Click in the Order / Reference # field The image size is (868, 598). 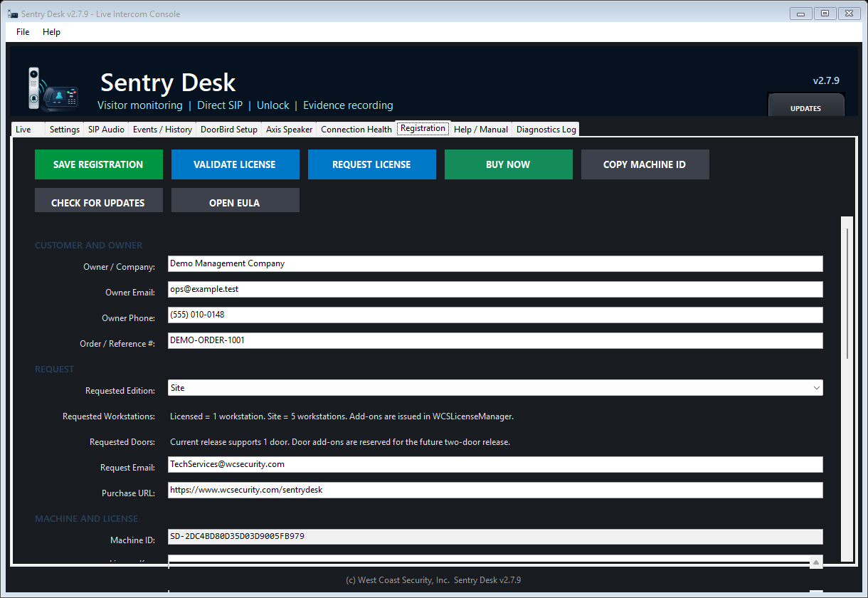(495, 340)
